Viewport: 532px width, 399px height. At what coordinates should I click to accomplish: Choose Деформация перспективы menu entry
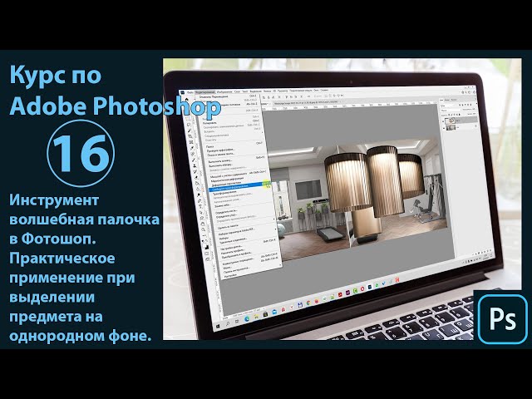click(x=226, y=184)
